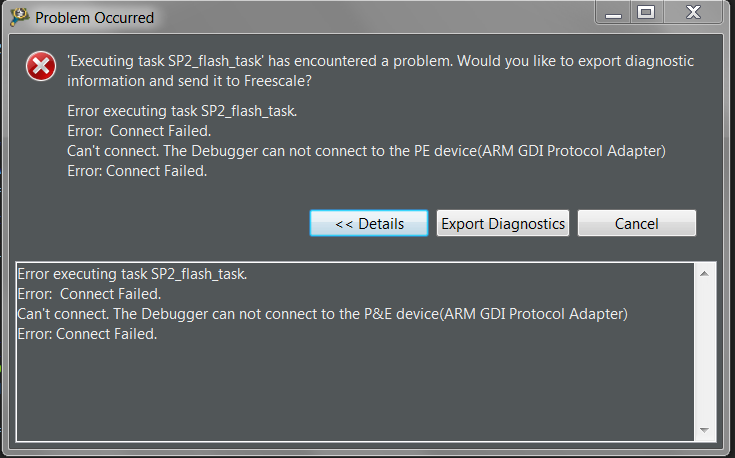The width and height of the screenshot is (735, 458).
Task: Click the details scrollbar up arrow
Action: (x=705, y=273)
